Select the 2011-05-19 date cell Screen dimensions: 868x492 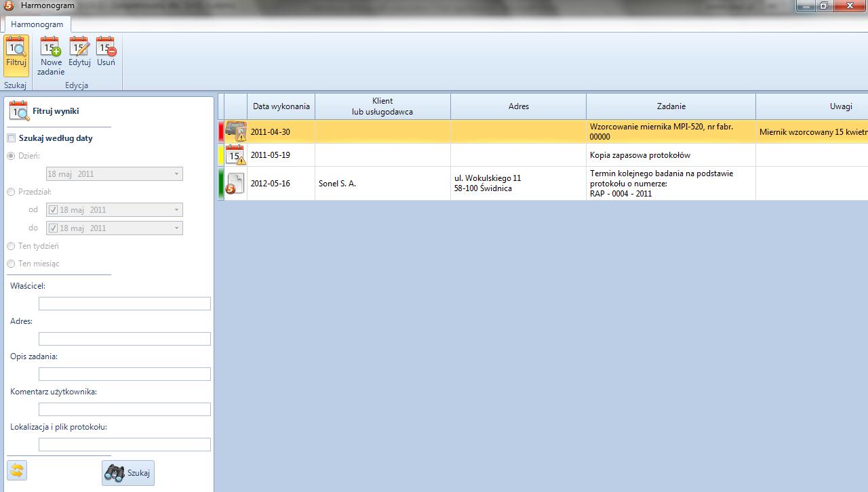(x=281, y=155)
